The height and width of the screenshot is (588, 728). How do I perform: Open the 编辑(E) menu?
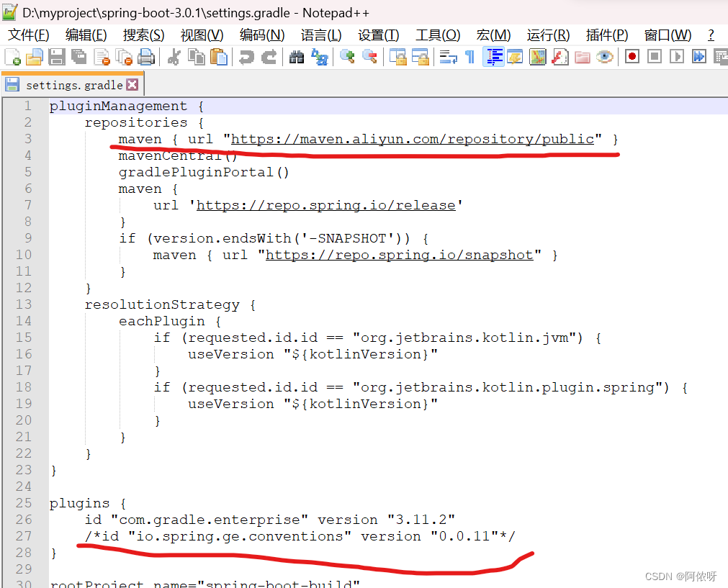click(86, 35)
